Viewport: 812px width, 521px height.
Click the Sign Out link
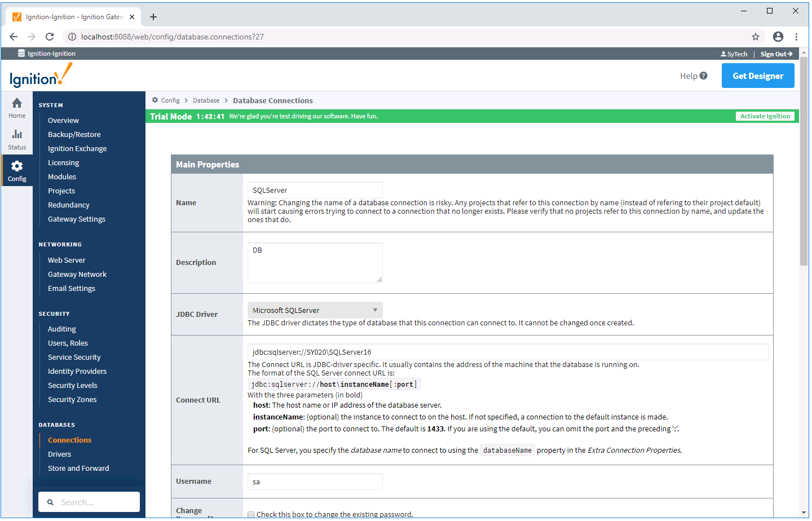click(776, 54)
